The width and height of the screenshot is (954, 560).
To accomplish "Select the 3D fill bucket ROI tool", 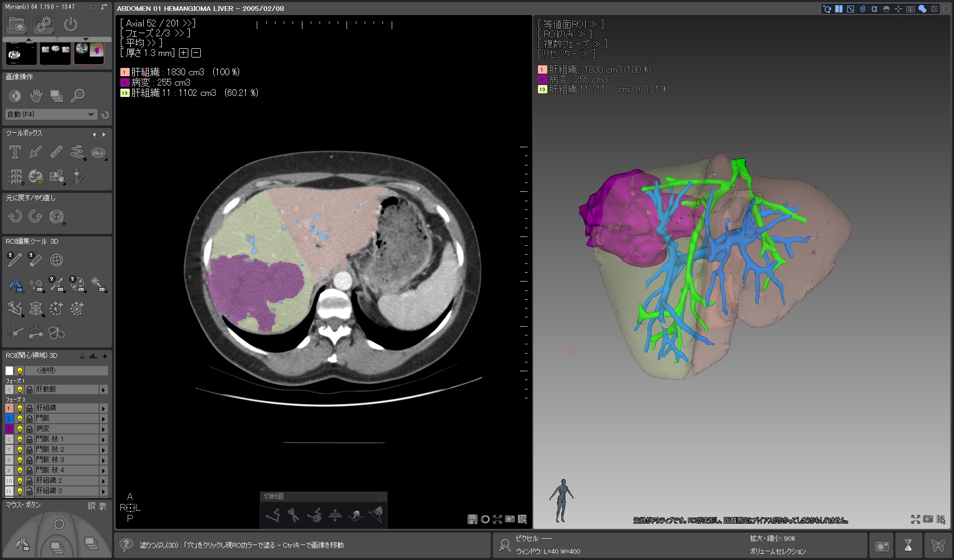I will coord(16,285).
